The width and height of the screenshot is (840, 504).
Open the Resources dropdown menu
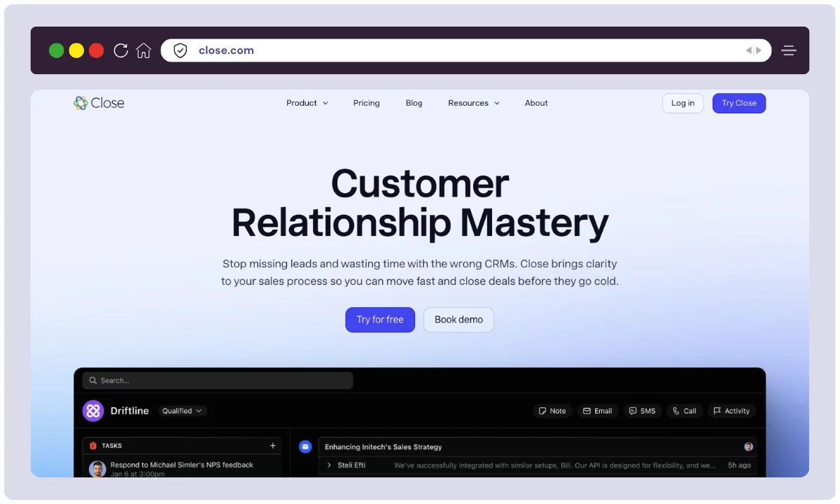474,103
